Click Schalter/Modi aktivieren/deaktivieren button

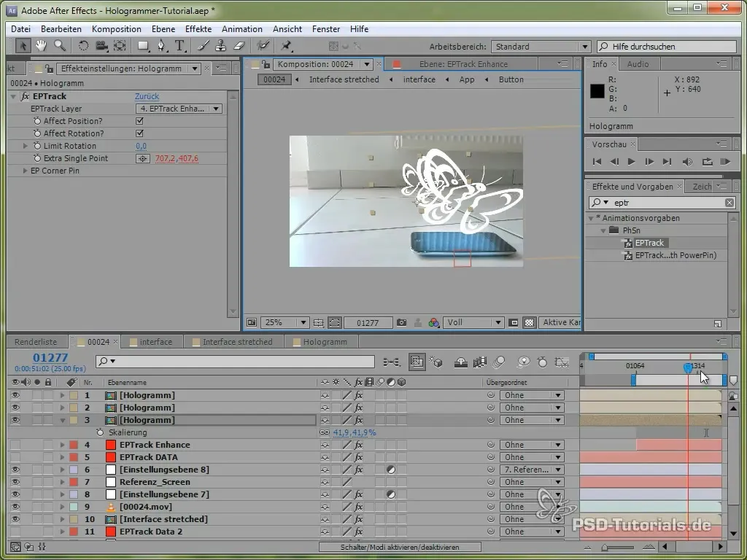(x=400, y=547)
